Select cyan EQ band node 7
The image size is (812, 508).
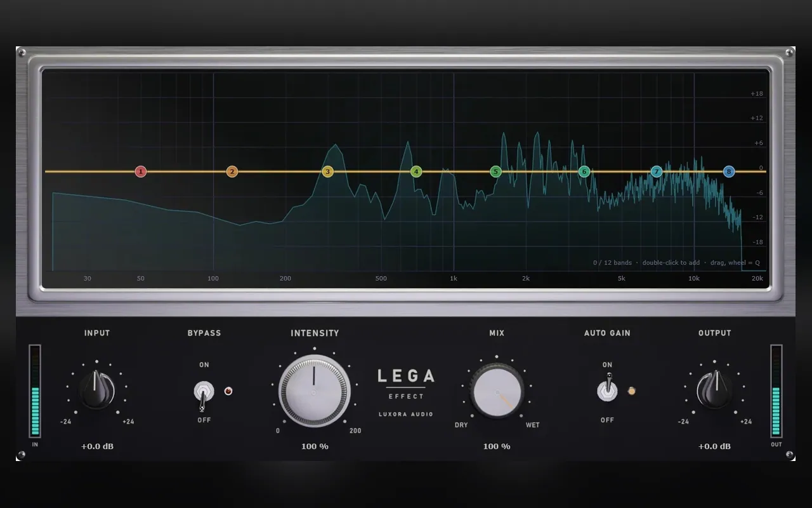click(657, 171)
